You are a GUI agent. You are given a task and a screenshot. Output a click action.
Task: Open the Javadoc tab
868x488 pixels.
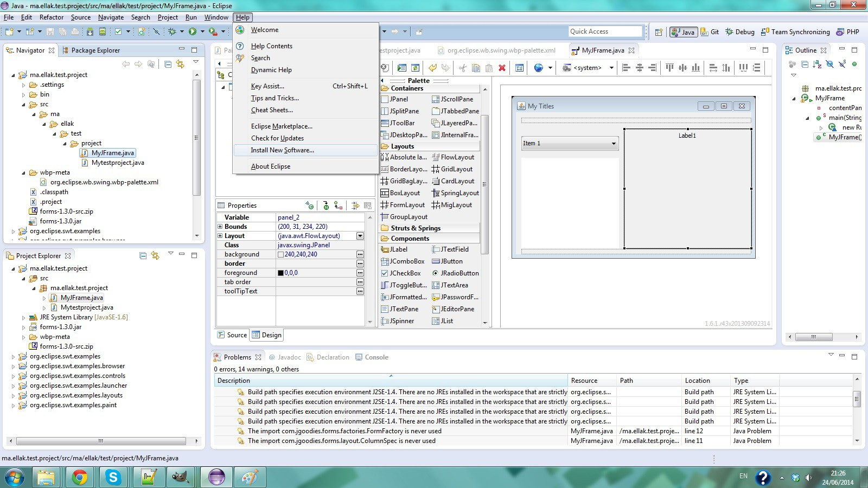(285, 357)
